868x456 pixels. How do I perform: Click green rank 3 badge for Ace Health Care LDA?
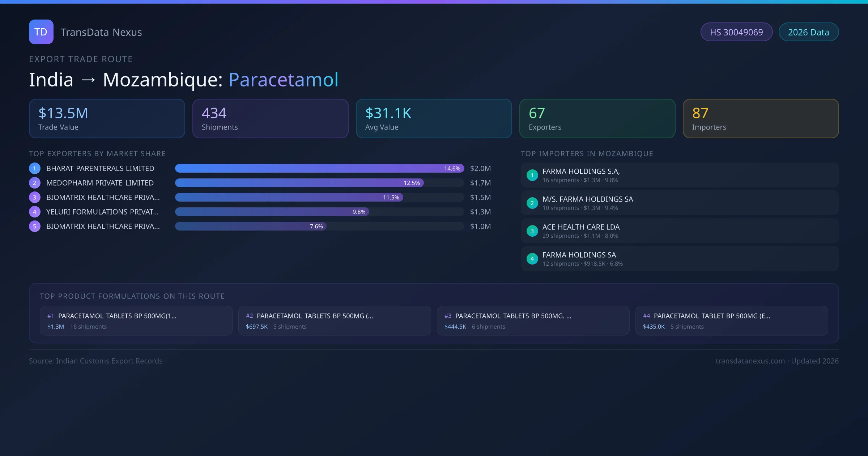click(532, 231)
